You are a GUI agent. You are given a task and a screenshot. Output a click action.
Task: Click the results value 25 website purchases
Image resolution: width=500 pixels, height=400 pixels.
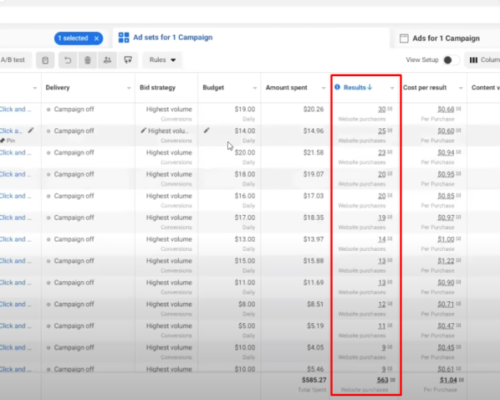point(382,131)
